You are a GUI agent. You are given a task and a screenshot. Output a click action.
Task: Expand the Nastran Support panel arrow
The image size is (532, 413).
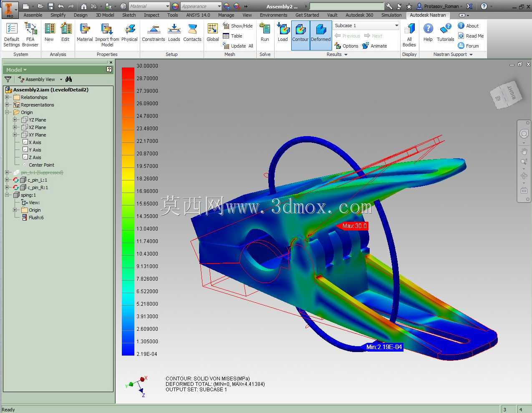click(471, 55)
